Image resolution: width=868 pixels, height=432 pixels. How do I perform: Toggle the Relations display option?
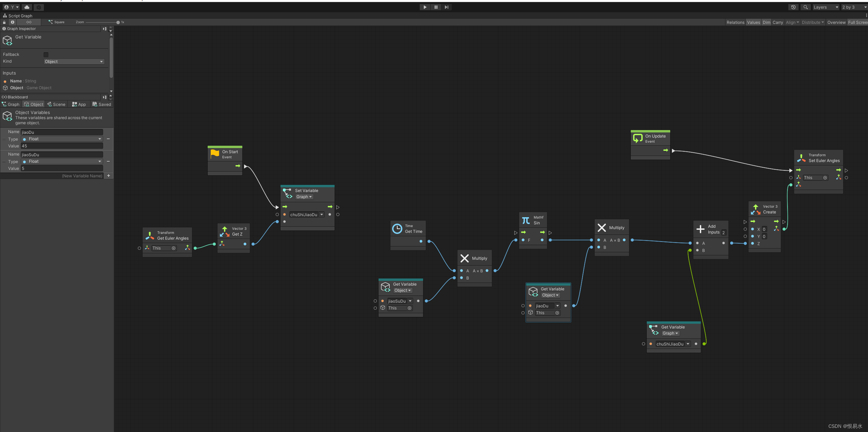tap(735, 22)
